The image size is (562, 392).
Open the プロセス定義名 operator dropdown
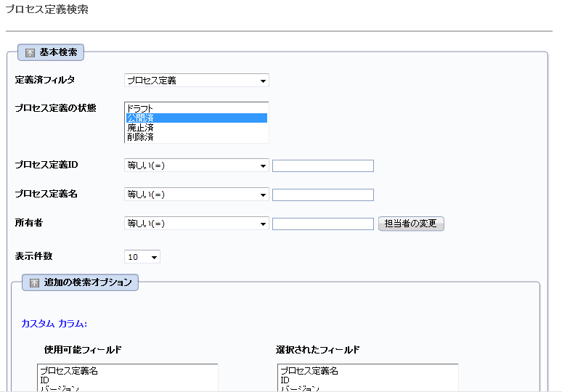pyautogui.click(x=197, y=195)
